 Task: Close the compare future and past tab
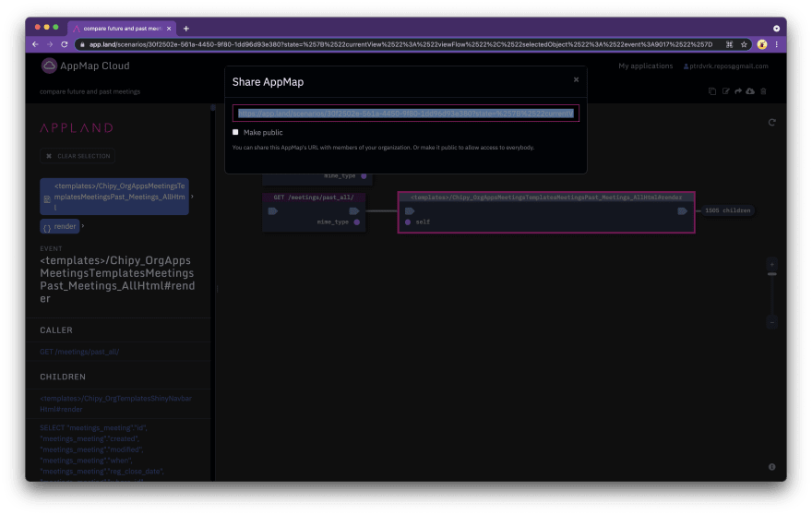pos(169,29)
